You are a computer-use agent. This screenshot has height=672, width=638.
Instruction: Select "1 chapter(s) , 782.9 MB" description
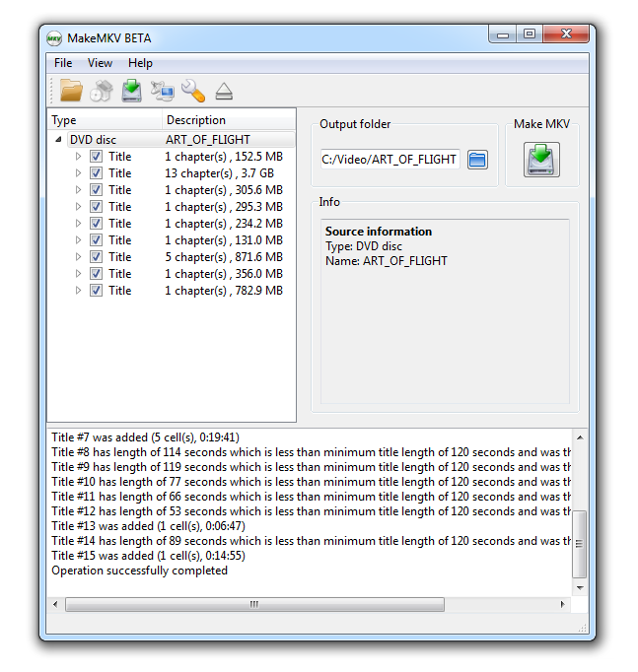pyautogui.click(x=224, y=290)
